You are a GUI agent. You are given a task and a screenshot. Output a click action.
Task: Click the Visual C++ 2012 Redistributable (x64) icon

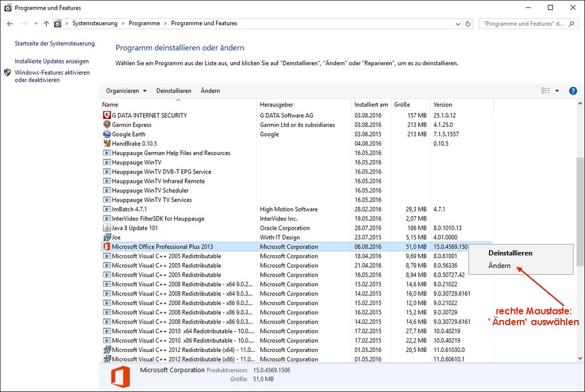click(107, 350)
